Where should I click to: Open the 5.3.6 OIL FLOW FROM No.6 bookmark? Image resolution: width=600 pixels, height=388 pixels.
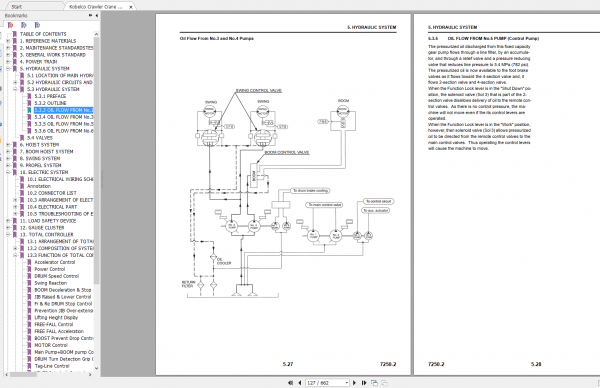point(64,130)
